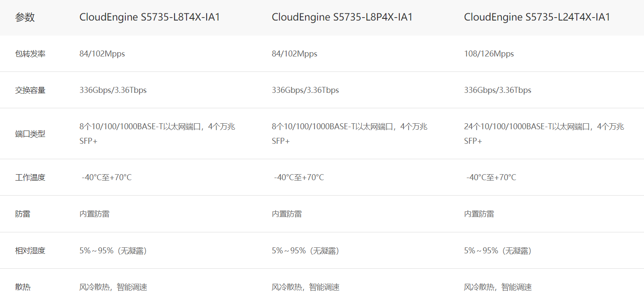This screenshot has width=644, height=303.
Task: Select the CloudEngine S5735-L24T4X-IA1 column header
Action: pos(537,18)
